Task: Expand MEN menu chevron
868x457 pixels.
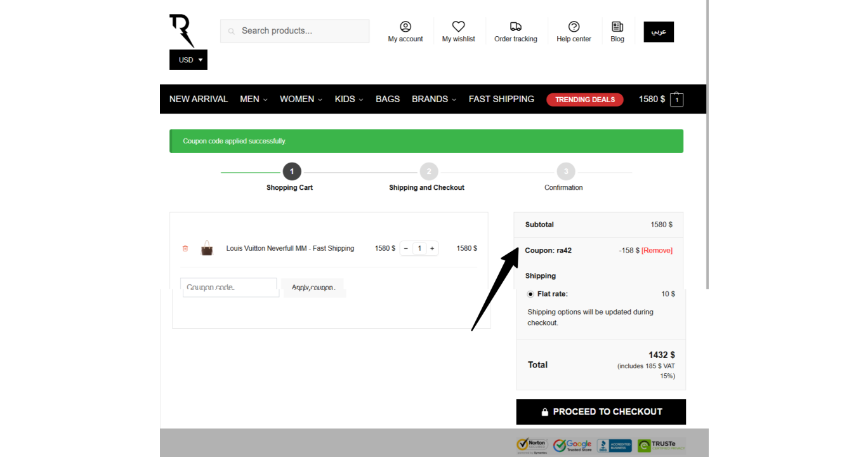Action: click(265, 100)
